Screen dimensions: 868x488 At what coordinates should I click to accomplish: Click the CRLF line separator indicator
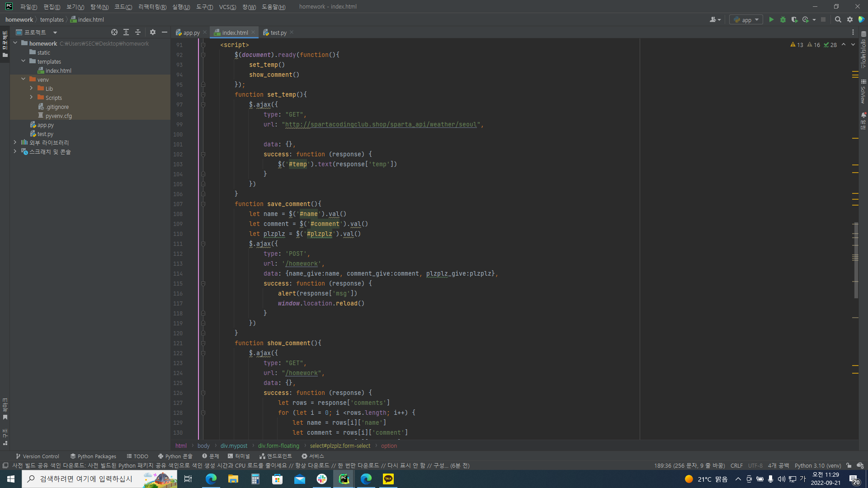coord(736,465)
